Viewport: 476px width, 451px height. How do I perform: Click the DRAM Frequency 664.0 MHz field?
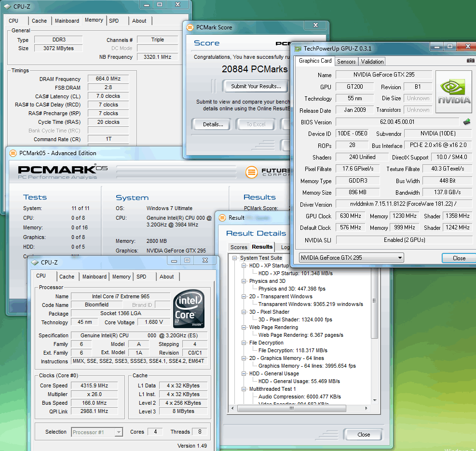[x=109, y=79]
